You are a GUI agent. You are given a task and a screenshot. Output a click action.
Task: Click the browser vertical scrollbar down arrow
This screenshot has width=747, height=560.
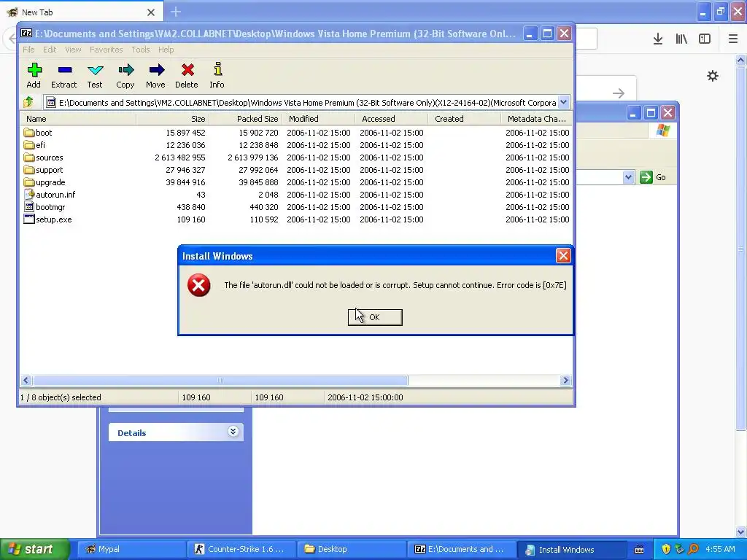[741, 532]
